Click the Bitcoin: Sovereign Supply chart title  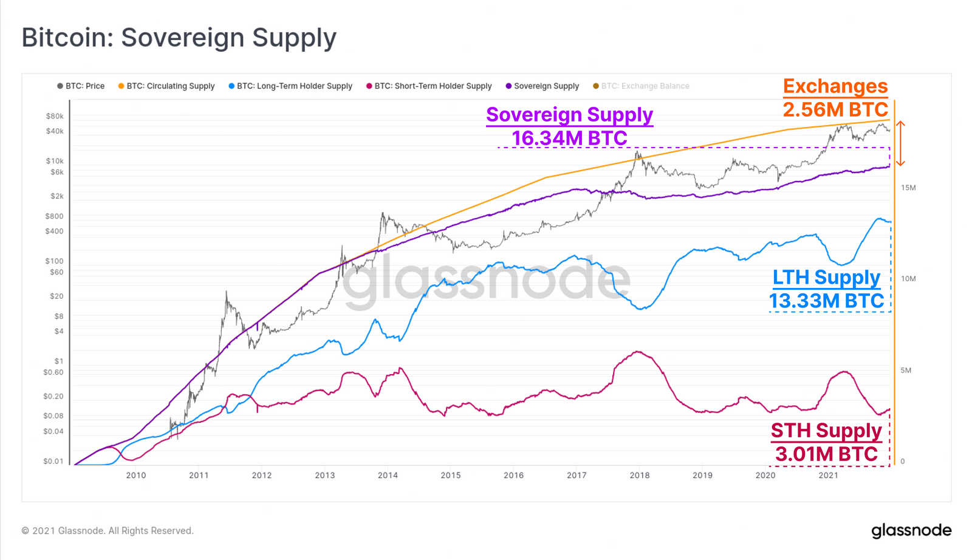[x=179, y=38]
